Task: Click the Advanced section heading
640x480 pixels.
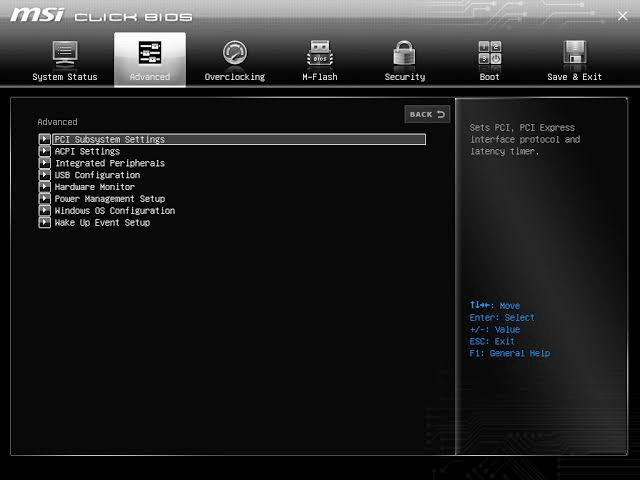Action: point(57,122)
